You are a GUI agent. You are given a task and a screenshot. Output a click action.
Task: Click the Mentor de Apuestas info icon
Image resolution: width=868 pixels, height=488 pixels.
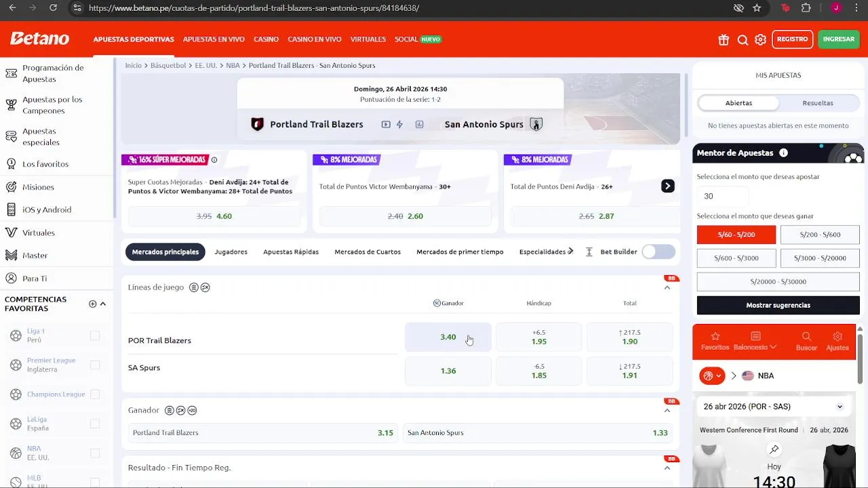click(x=783, y=152)
